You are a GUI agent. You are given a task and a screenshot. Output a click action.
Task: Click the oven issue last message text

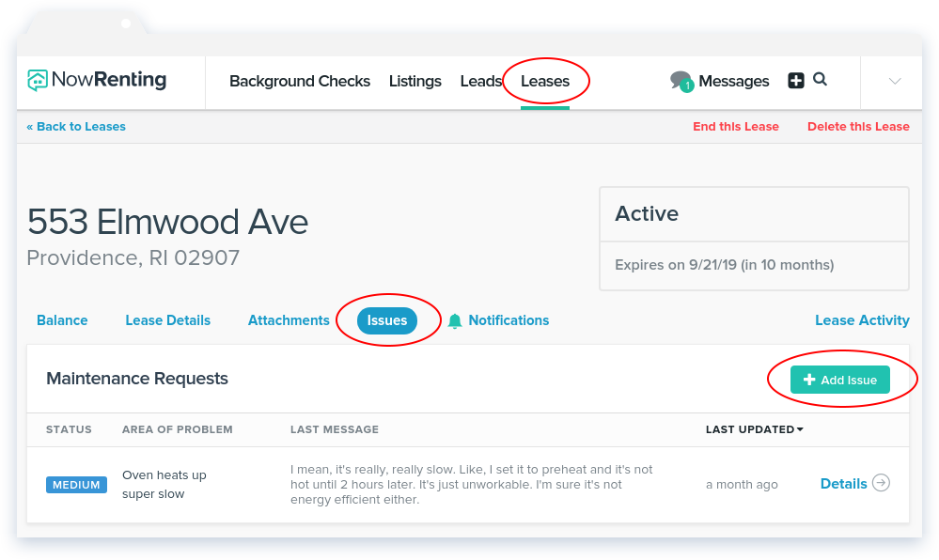pos(472,485)
